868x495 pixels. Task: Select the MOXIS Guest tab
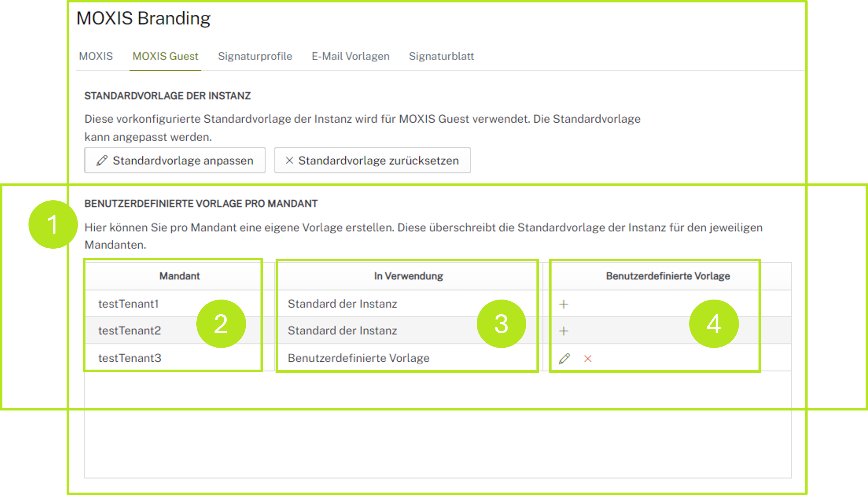point(165,56)
